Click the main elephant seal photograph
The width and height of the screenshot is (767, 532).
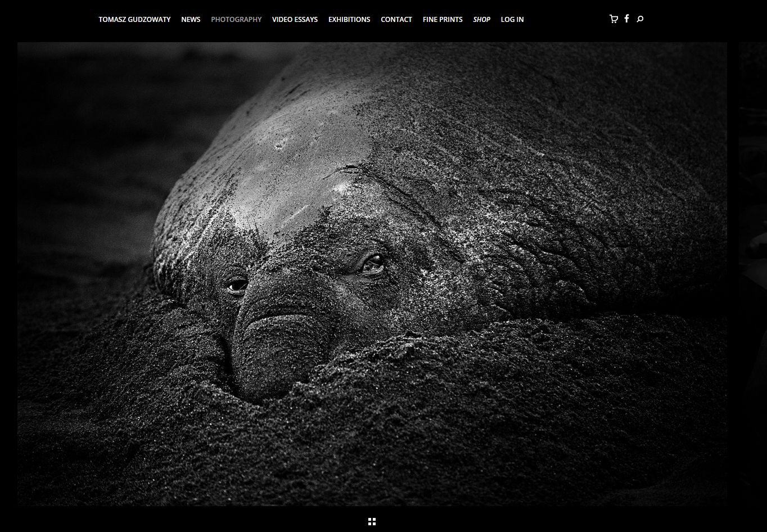[x=372, y=273]
